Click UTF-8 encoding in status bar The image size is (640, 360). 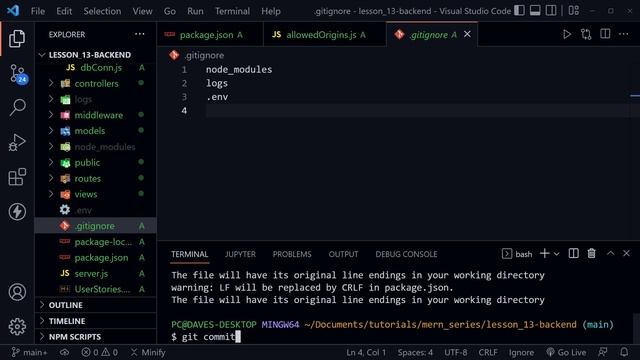tap(456, 352)
